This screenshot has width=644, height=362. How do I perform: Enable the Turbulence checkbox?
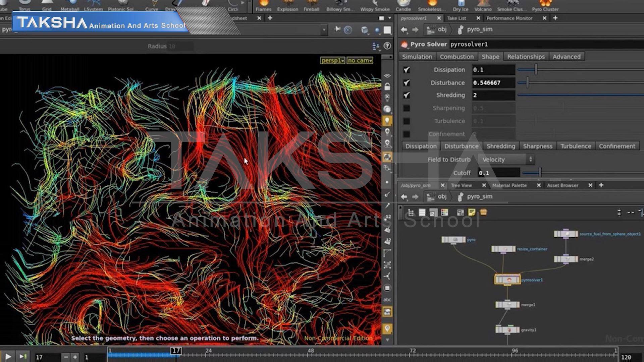(407, 121)
